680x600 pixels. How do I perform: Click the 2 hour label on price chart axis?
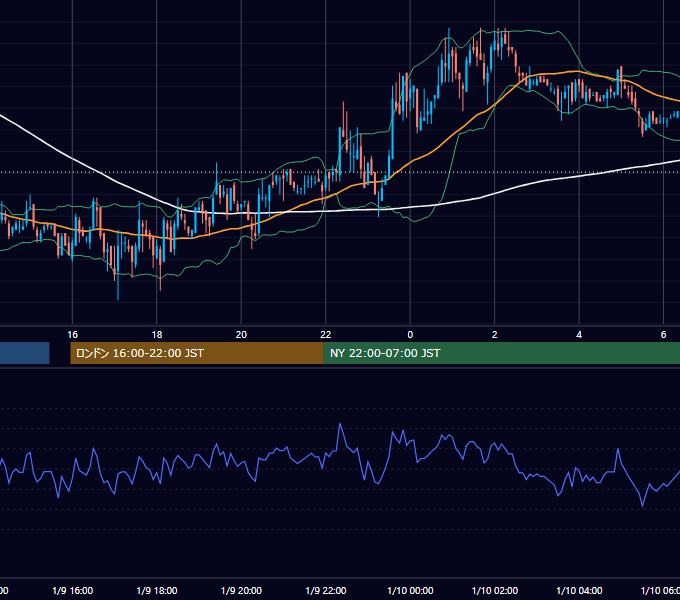pos(494,335)
